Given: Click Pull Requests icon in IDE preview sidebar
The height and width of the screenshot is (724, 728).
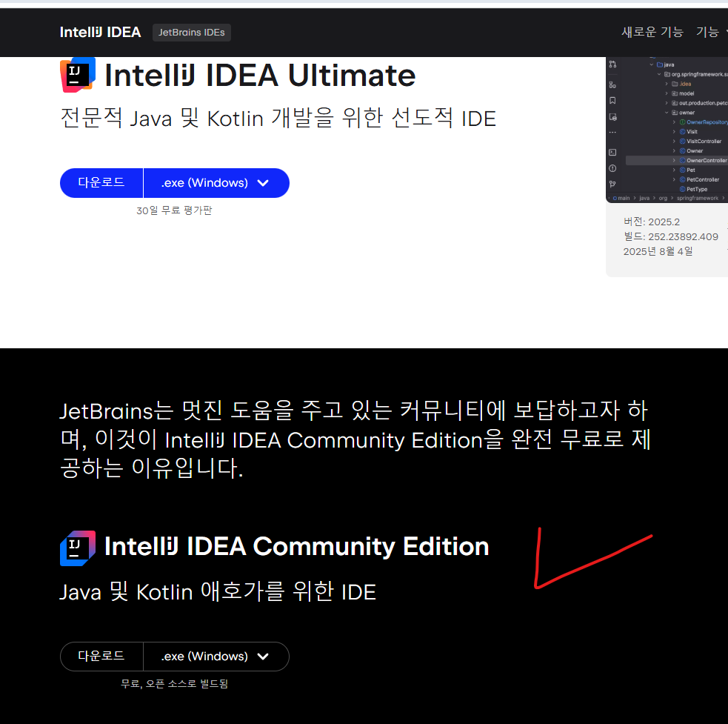Looking at the screenshot, I should 613,64.
